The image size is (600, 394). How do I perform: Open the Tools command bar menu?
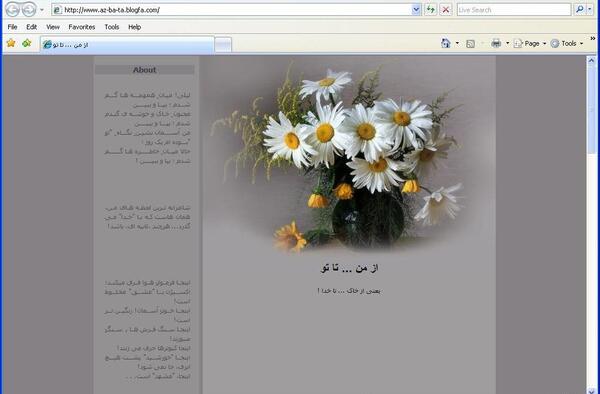click(567, 44)
